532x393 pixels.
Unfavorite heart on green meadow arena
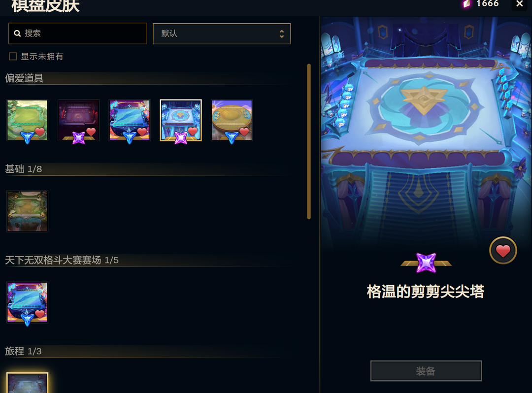(40, 132)
